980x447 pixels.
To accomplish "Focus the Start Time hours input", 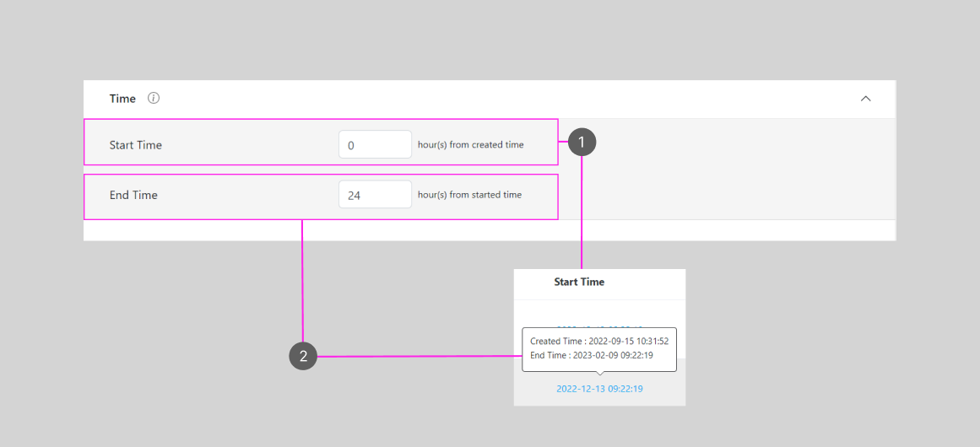I will click(x=374, y=145).
